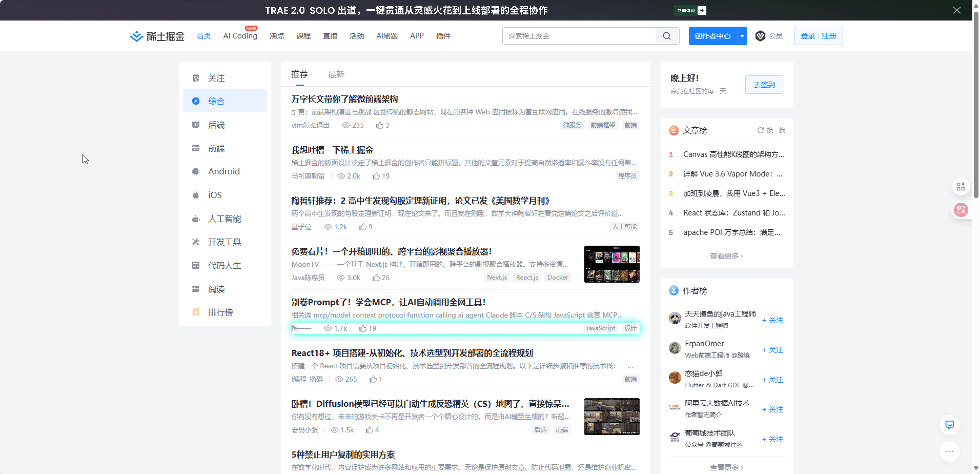Open ranked article Canvas 高性能K线图
980x474 pixels.
click(x=733, y=154)
